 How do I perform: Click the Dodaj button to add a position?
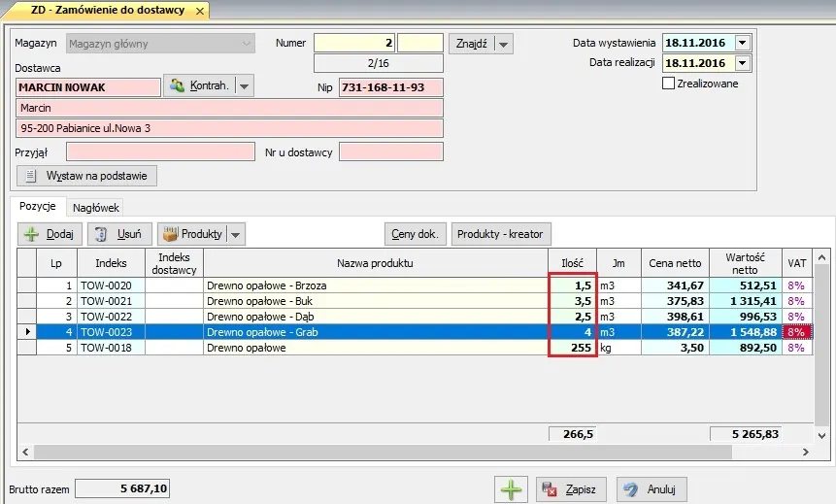click(50, 234)
